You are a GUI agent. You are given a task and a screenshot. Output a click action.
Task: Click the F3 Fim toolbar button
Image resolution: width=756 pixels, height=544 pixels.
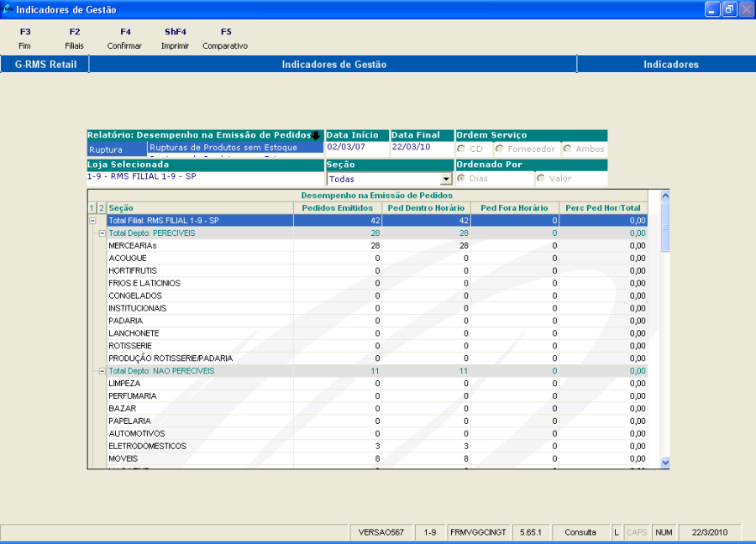coord(24,39)
